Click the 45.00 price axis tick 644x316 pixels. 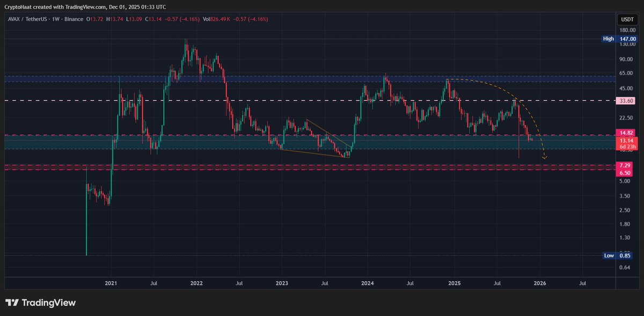(x=627, y=88)
